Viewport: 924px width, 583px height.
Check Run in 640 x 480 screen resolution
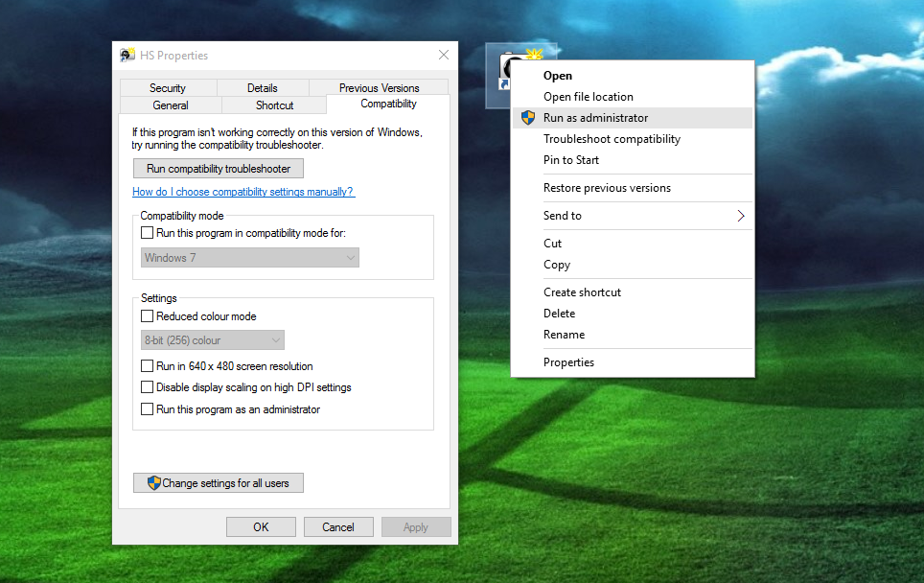[x=148, y=366]
